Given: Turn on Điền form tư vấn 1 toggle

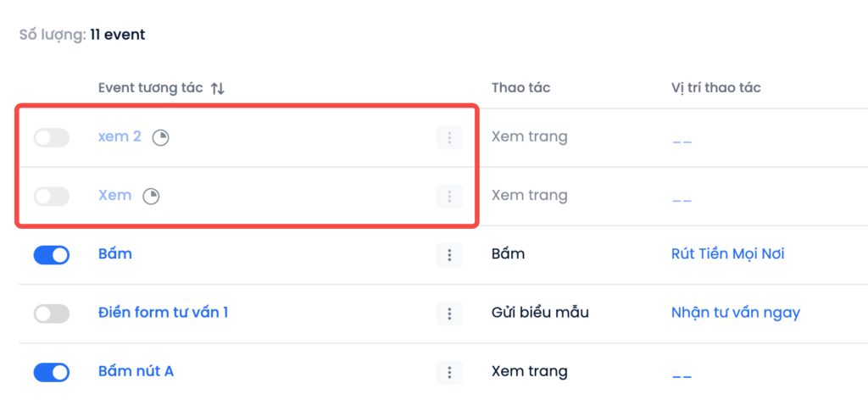Looking at the screenshot, I should [52, 314].
